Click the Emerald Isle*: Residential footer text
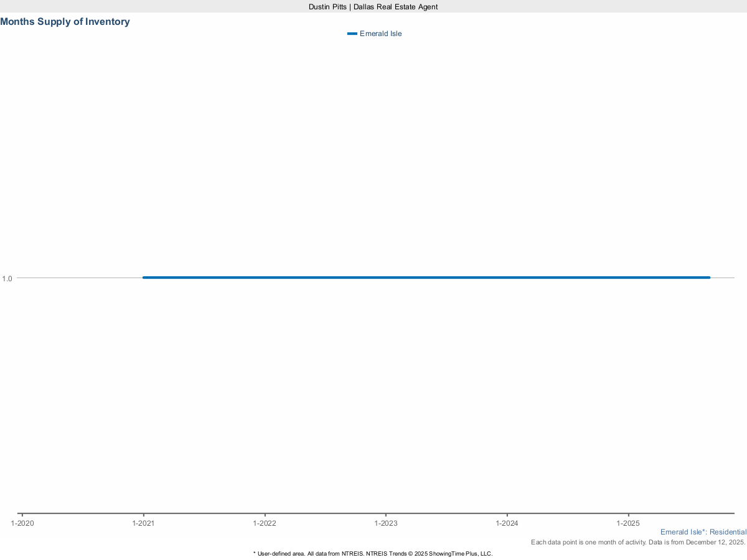747x560 pixels. pyautogui.click(x=703, y=532)
